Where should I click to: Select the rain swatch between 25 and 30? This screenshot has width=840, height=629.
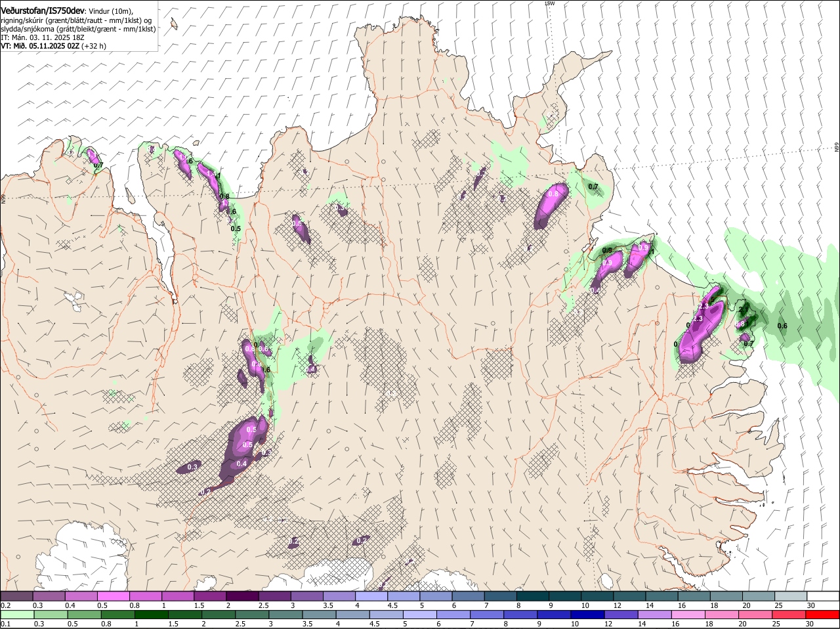(x=789, y=614)
